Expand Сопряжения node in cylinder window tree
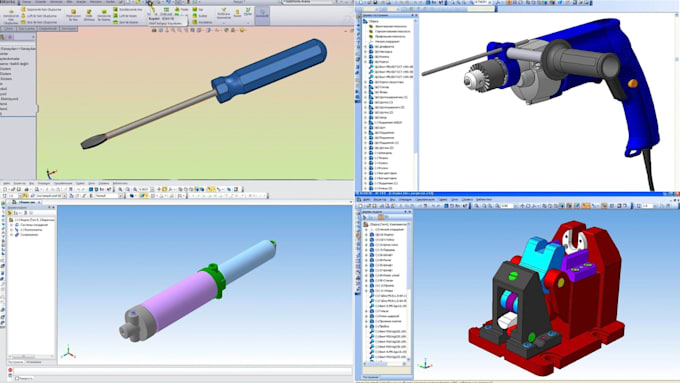Screen dimensions: 680x383 click(x=11, y=235)
